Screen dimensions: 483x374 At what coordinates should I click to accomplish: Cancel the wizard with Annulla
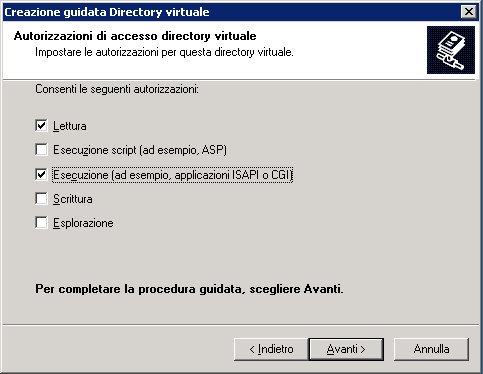click(x=431, y=349)
